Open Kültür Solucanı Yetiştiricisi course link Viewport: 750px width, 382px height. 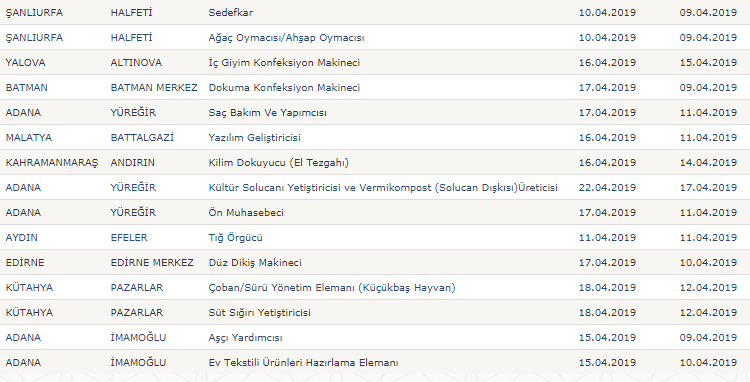(x=383, y=187)
